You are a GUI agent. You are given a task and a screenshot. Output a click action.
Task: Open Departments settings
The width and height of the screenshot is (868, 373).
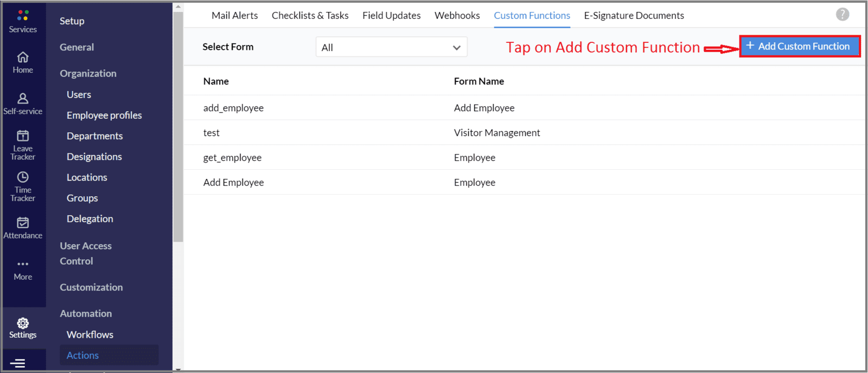(94, 136)
